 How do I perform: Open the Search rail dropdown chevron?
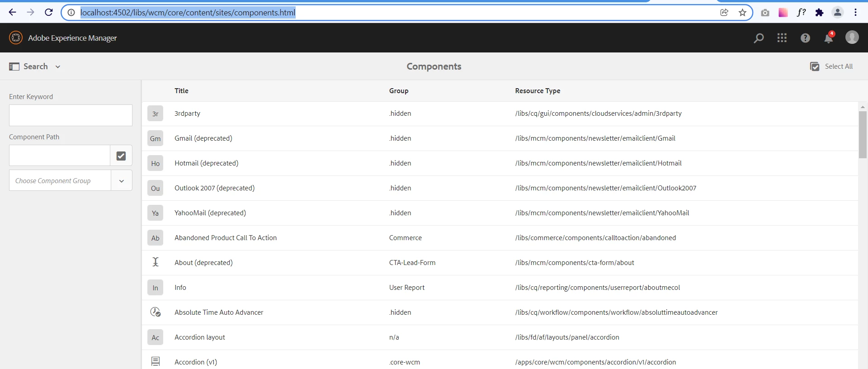click(58, 66)
